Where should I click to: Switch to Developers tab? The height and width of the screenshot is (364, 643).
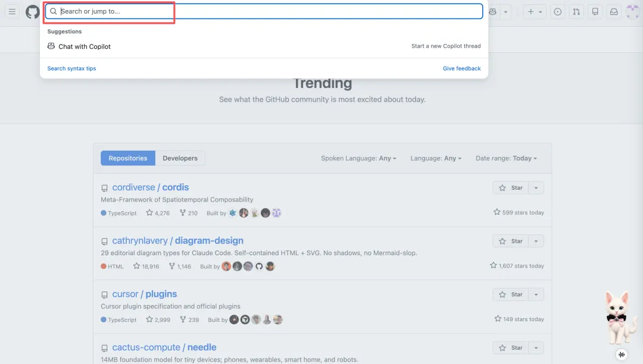[x=180, y=158]
